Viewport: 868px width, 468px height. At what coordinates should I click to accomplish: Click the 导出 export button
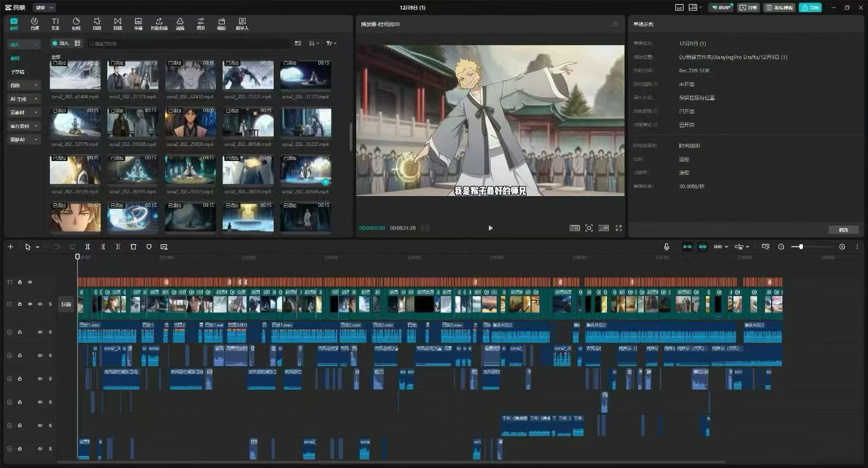click(810, 8)
